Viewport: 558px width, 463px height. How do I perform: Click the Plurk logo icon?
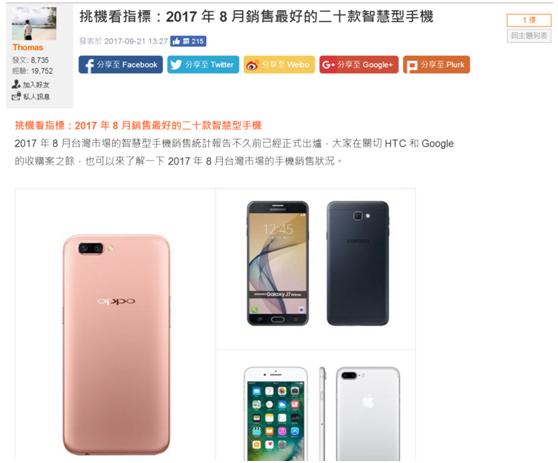click(x=412, y=65)
